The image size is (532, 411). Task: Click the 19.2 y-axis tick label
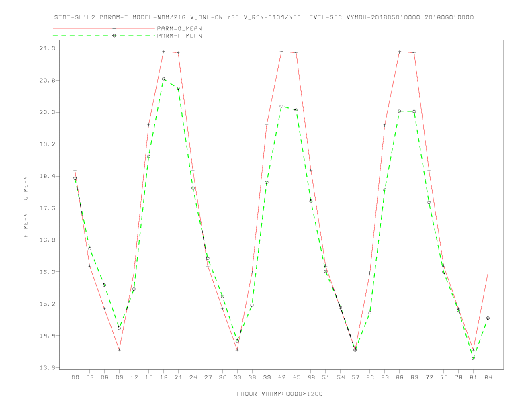coord(47,144)
